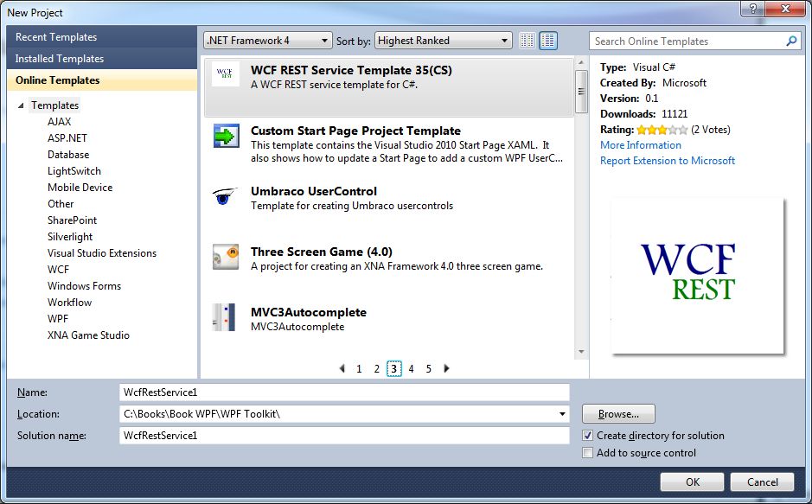Screen dimensions: 812x504
Task: Uncheck Create directory for solution
Action: click(x=587, y=437)
